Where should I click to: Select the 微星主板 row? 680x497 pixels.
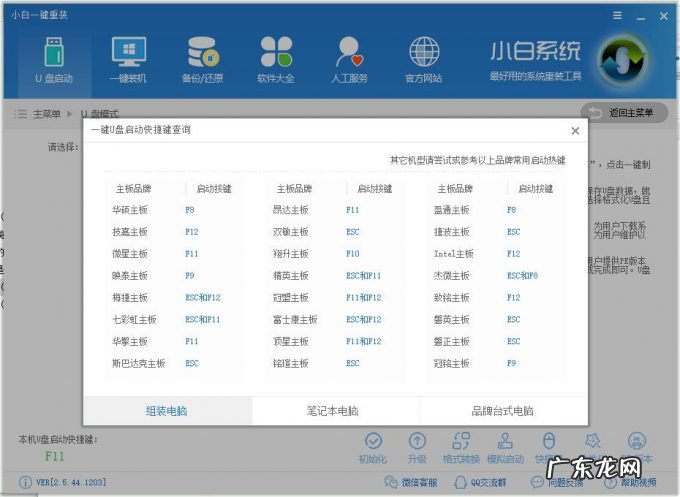tap(173, 254)
